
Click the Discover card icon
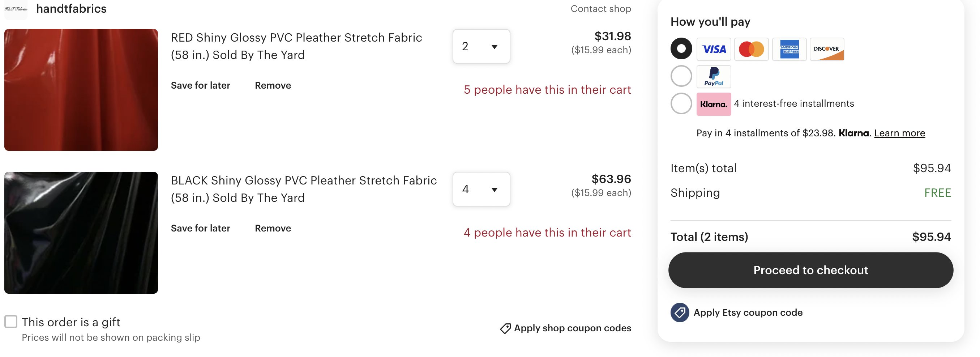coord(827,49)
